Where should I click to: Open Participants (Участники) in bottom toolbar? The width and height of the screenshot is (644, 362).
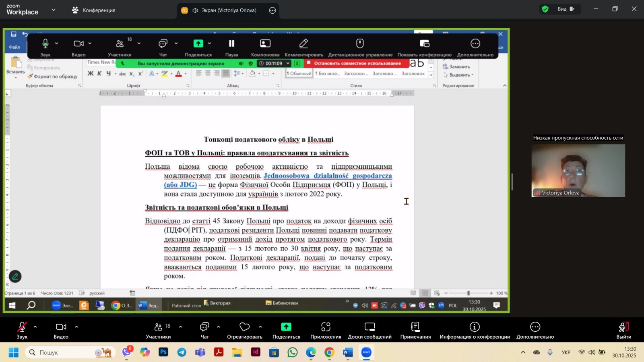pyautogui.click(x=158, y=327)
